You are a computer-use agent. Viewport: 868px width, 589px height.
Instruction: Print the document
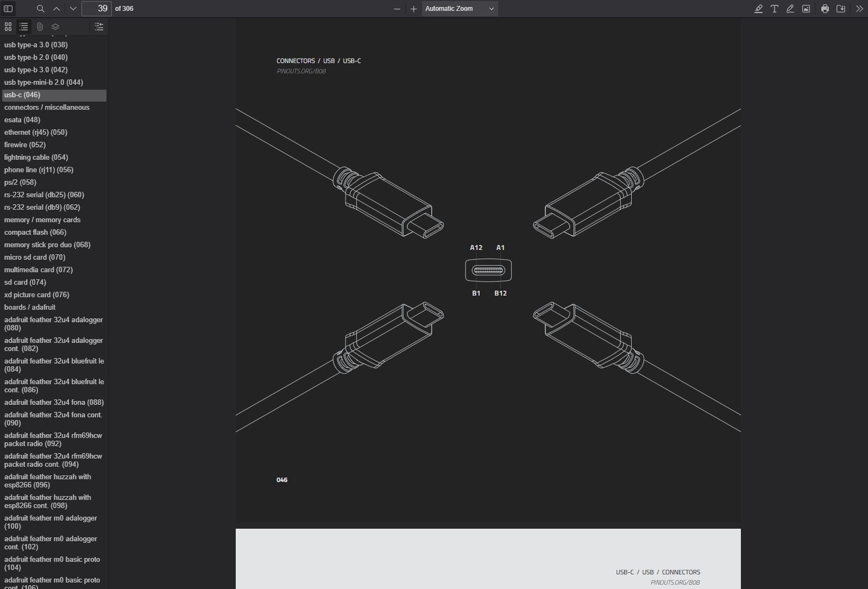pyautogui.click(x=825, y=9)
